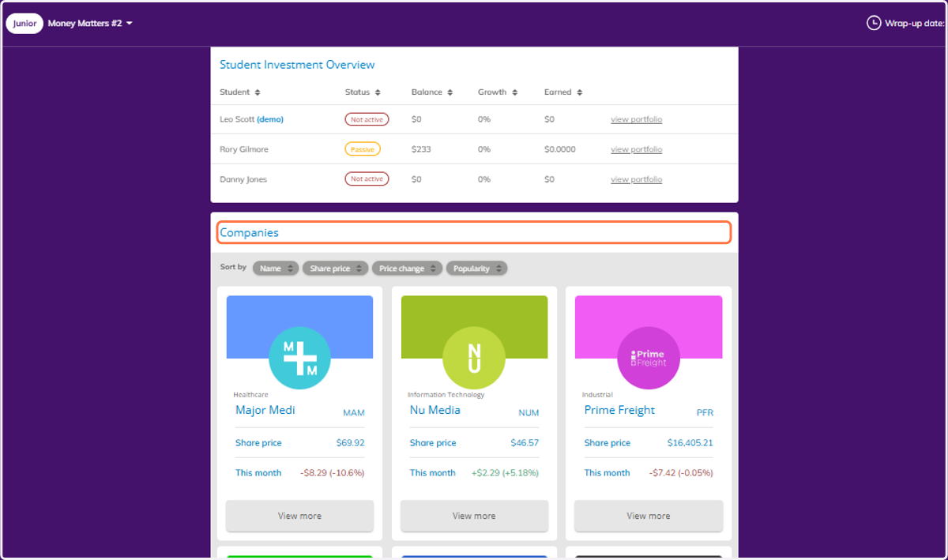The width and height of the screenshot is (948, 560).
Task: Sort the table by Growth column
Action: (x=514, y=92)
